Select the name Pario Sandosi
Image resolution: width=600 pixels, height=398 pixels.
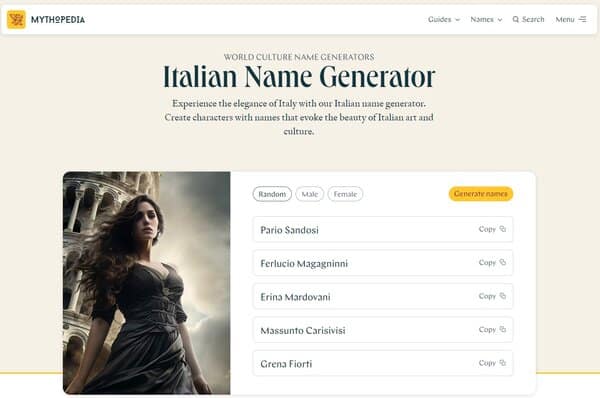click(x=289, y=230)
